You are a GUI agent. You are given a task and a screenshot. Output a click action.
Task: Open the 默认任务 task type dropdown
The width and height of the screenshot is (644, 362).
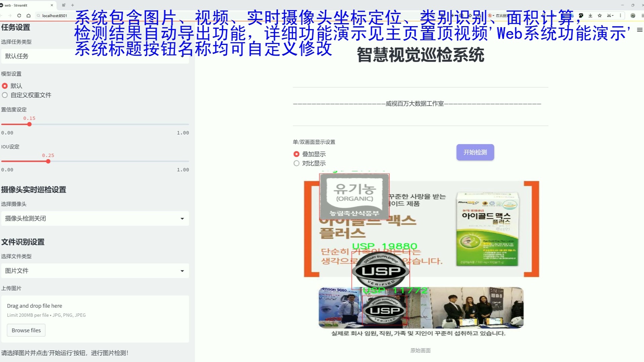tap(95, 56)
